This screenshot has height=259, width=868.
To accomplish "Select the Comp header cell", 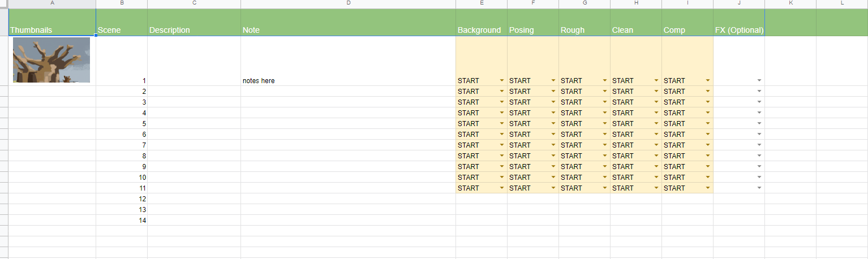I will pos(687,23).
